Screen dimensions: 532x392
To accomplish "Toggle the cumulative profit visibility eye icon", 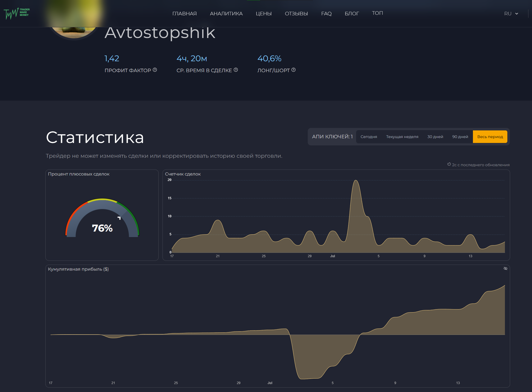I will point(505,268).
